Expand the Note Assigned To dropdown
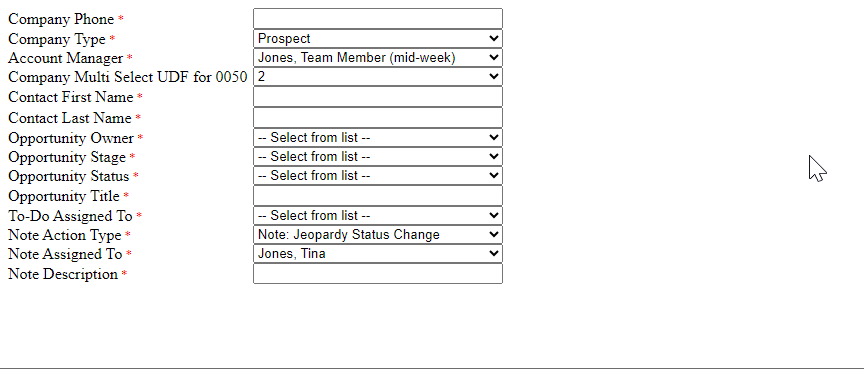 tap(378, 253)
